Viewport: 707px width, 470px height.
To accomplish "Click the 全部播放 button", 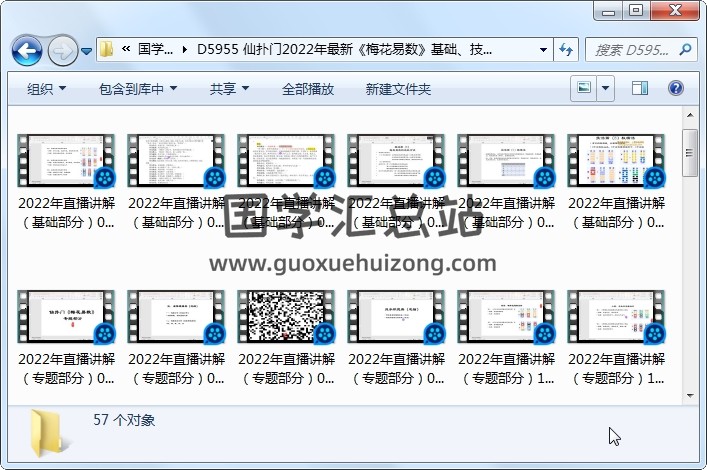I will tap(308, 89).
